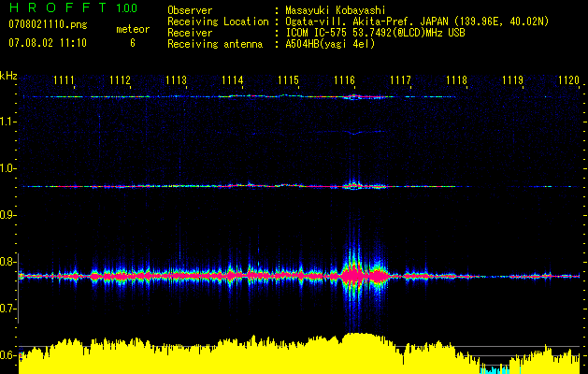This screenshot has width=588, height=374.
Task: Click the kHz axis unit label
Action: [x=8, y=76]
